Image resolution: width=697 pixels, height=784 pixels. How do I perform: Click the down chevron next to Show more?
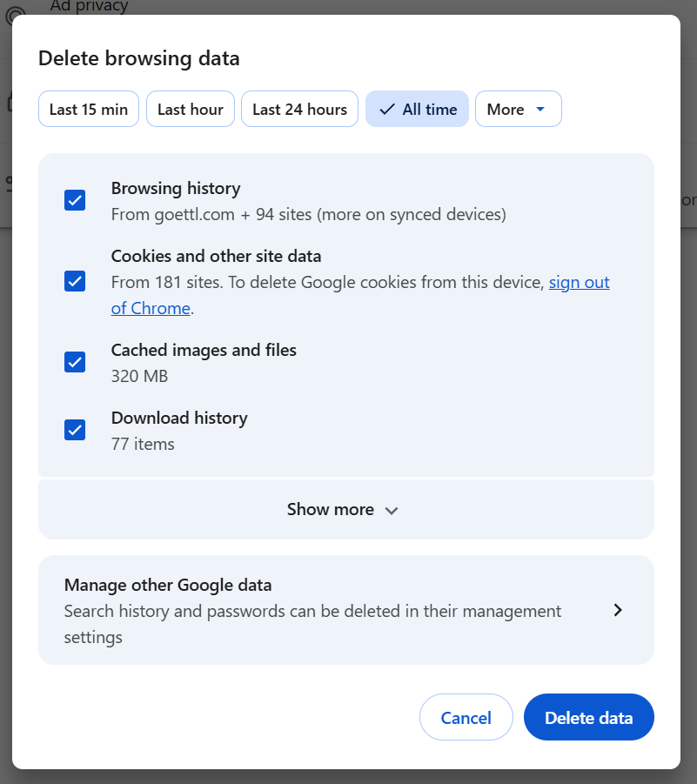pos(392,511)
